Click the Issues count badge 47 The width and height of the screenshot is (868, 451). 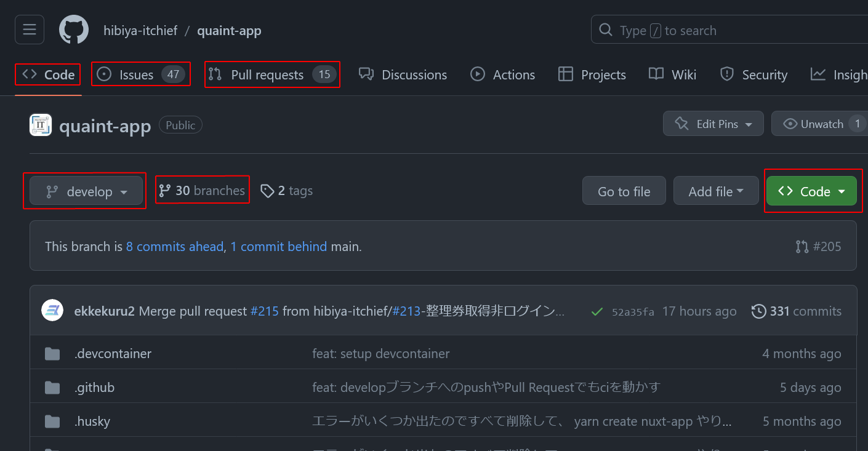point(174,74)
